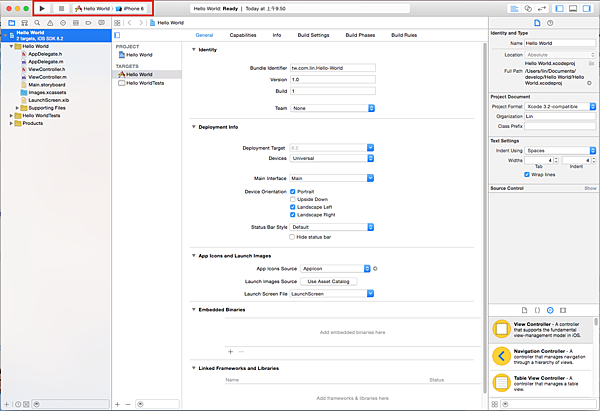This screenshot has width=600, height=411.
Task: Expand the Products group
Action: 11,123
